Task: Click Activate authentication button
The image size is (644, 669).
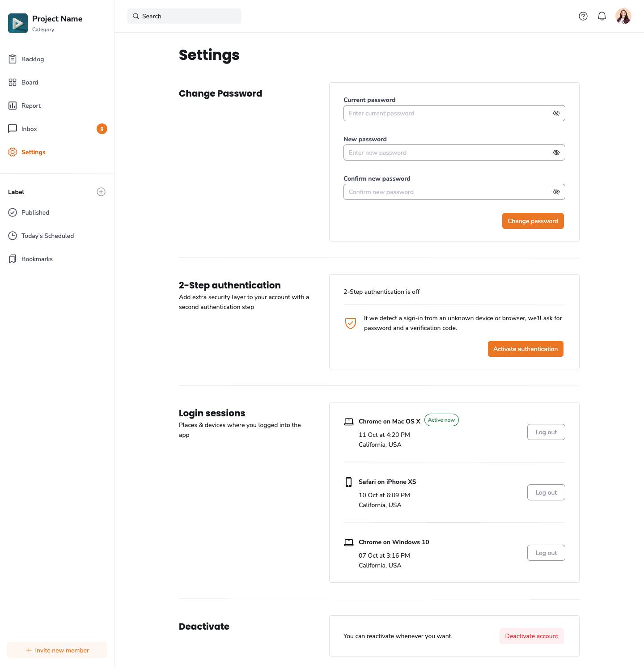Action: [525, 349]
